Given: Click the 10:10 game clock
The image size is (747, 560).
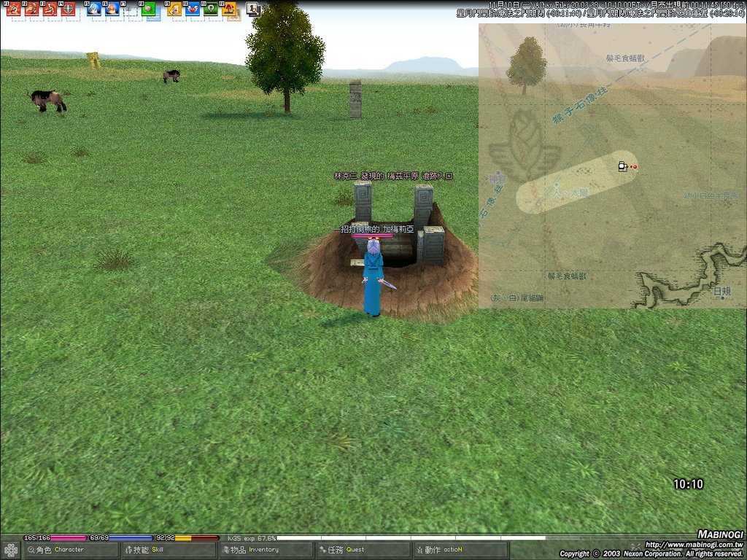Looking at the screenshot, I should click(x=688, y=484).
